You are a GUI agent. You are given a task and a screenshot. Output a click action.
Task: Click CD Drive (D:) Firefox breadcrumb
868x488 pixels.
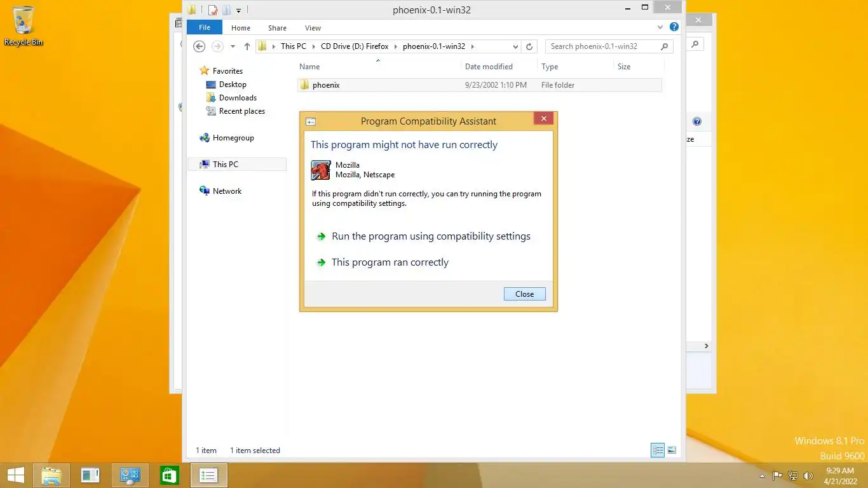point(355,46)
